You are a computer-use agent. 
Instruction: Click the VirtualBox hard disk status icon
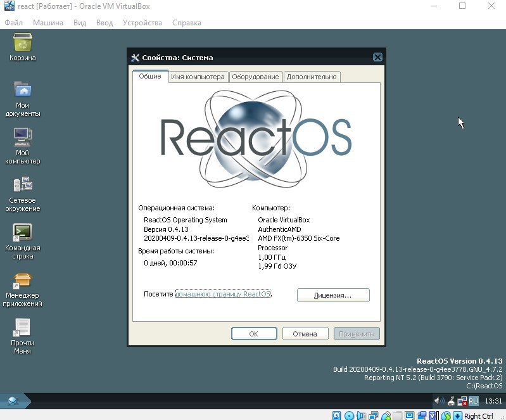[336, 416]
